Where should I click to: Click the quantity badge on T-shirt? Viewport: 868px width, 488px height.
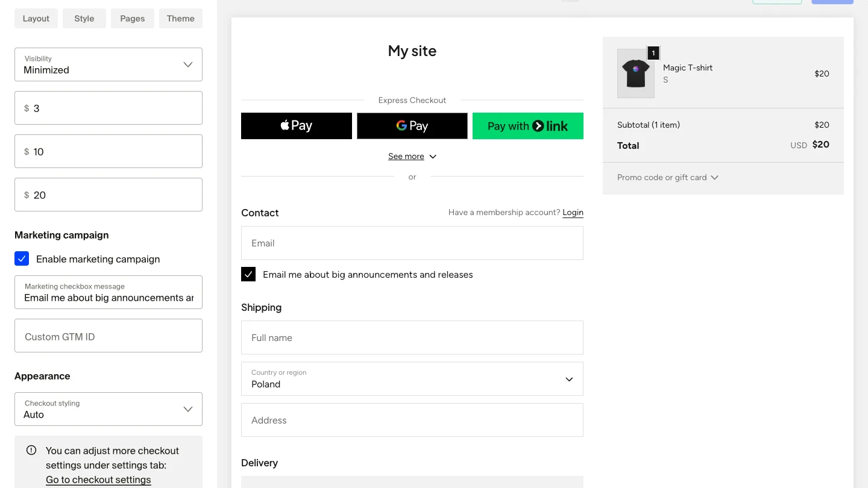tap(653, 53)
